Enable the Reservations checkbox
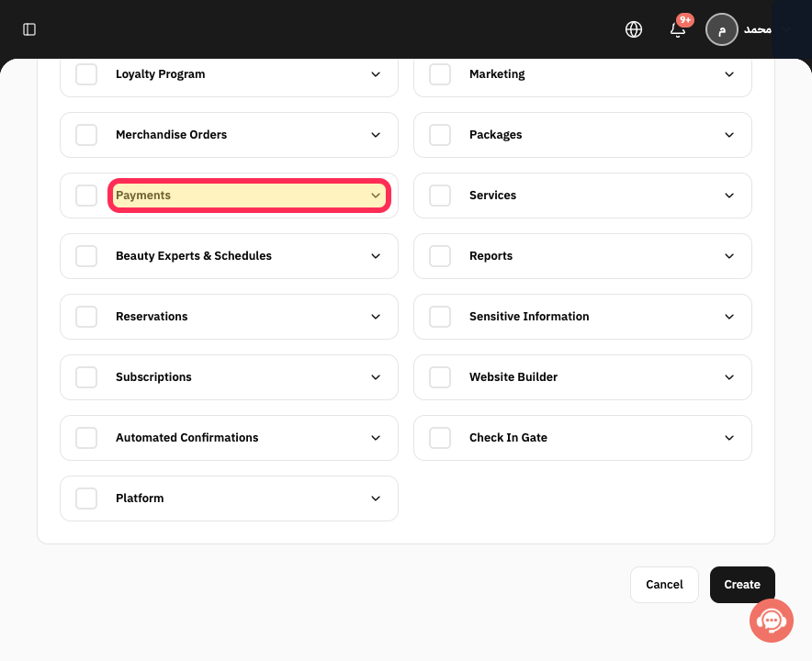The width and height of the screenshot is (812, 661). click(x=86, y=317)
